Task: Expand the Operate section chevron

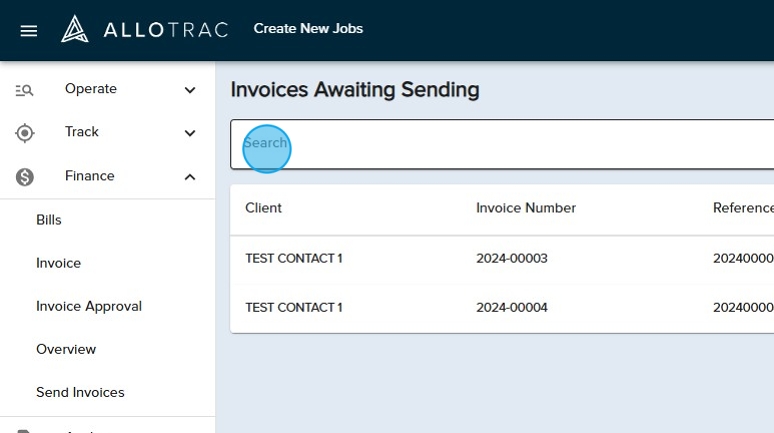Action: [190, 90]
